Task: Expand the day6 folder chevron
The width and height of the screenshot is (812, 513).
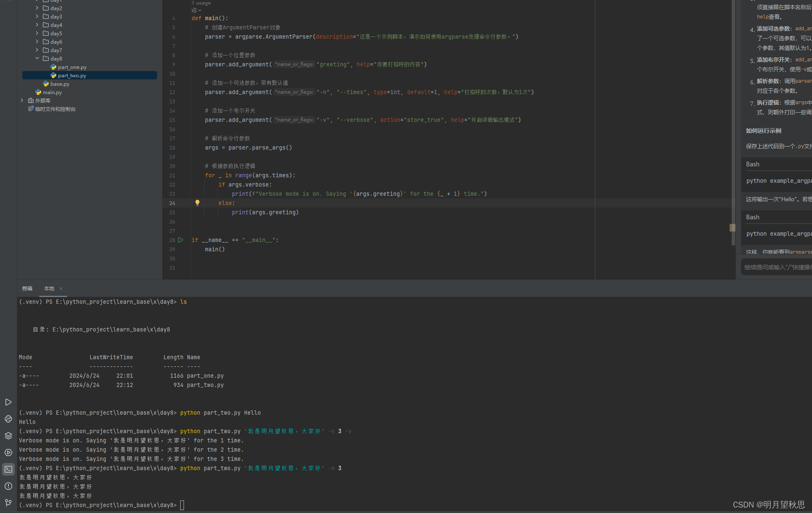Action: click(37, 42)
